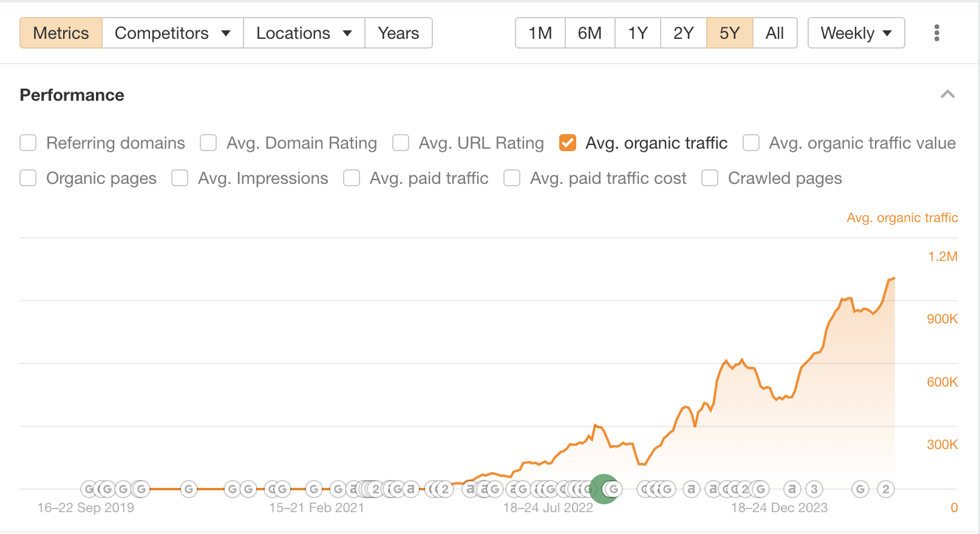Click the rightmost marker numbered 2
This screenshot has width=980, height=534.
pyautogui.click(x=886, y=489)
